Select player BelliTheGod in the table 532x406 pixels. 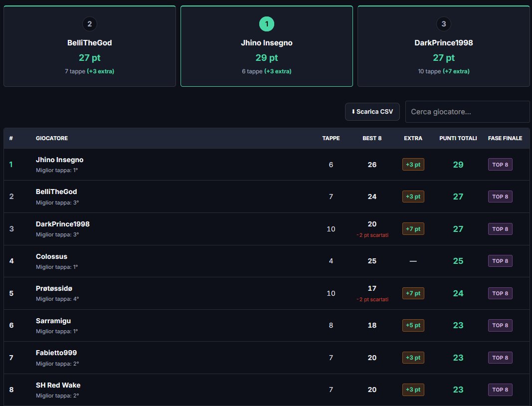(56, 192)
